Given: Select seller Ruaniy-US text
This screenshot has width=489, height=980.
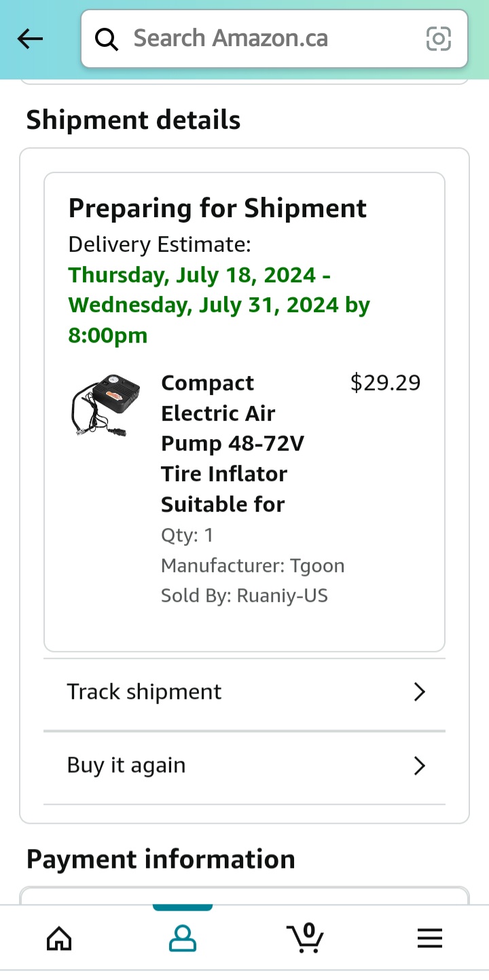Looking at the screenshot, I should [244, 595].
